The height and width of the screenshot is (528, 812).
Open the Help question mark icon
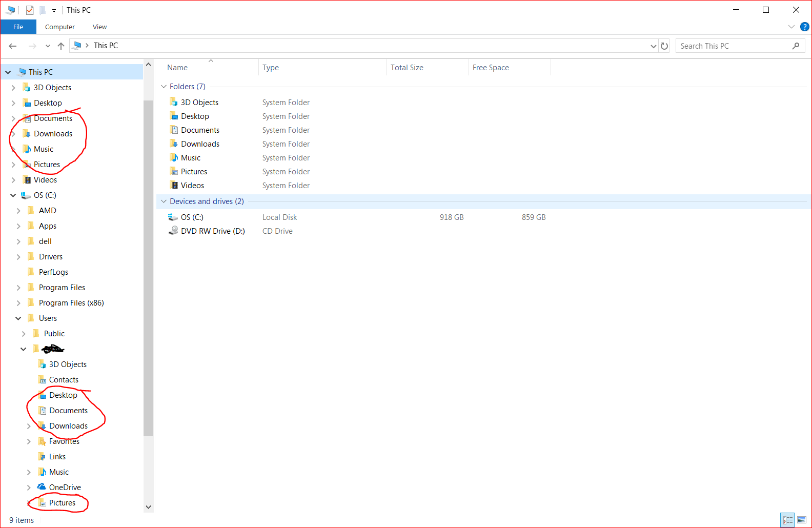(x=805, y=27)
